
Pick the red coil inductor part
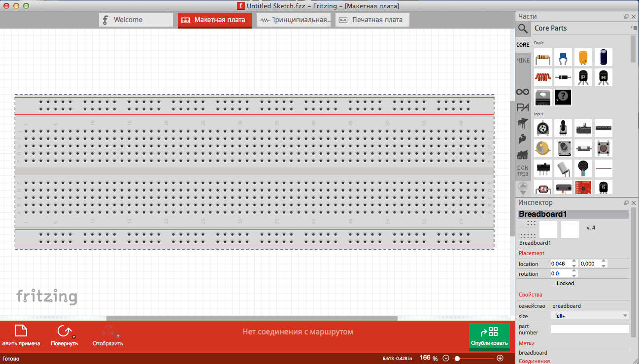(543, 77)
